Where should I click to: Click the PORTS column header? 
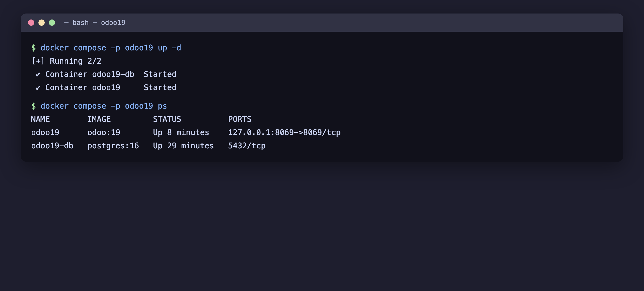pyautogui.click(x=240, y=119)
